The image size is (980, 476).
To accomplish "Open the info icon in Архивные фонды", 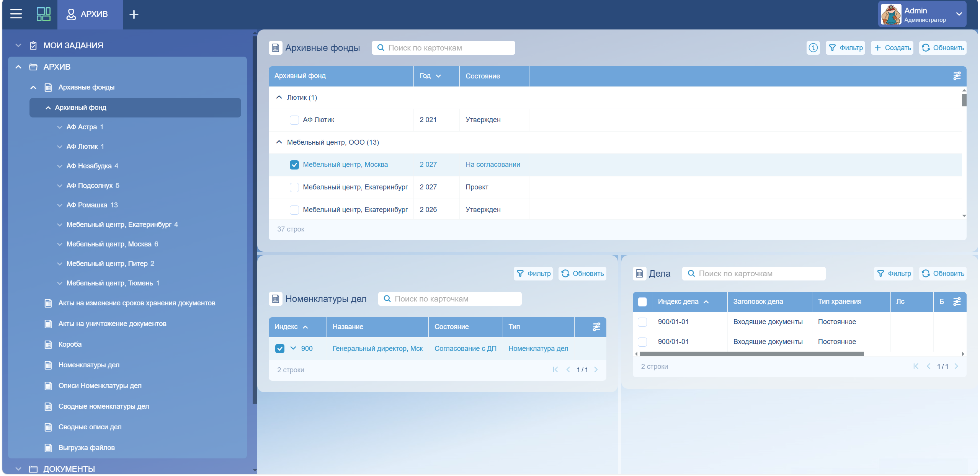I will pyautogui.click(x=813, y=48).
